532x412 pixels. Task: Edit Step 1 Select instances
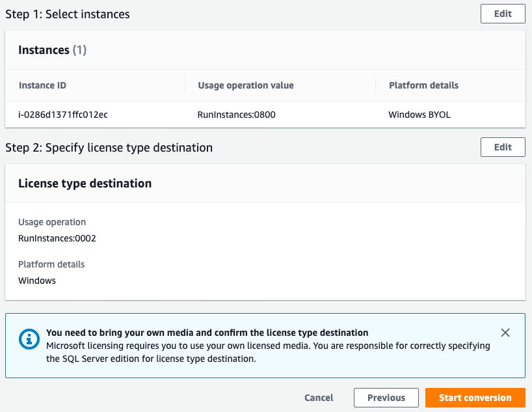pos(503,14)
